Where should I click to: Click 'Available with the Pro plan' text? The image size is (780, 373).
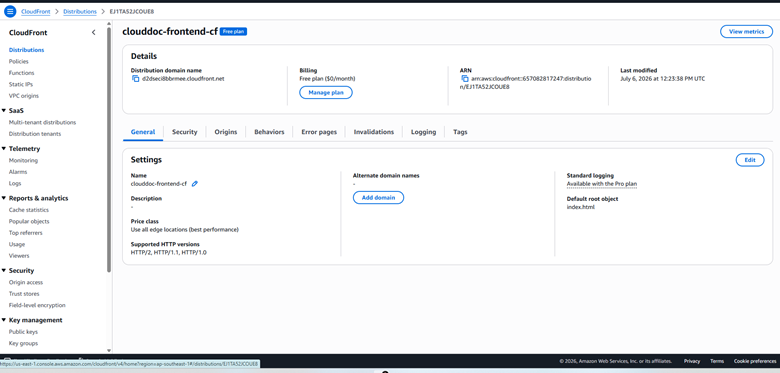pyautogui.click(x=602, y=184)
